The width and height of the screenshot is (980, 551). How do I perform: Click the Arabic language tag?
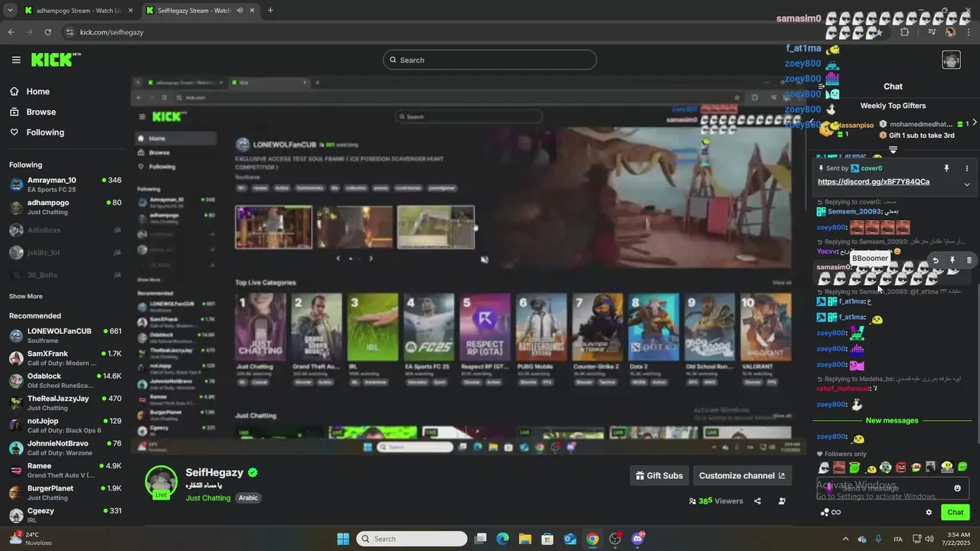tap(248, 497)
